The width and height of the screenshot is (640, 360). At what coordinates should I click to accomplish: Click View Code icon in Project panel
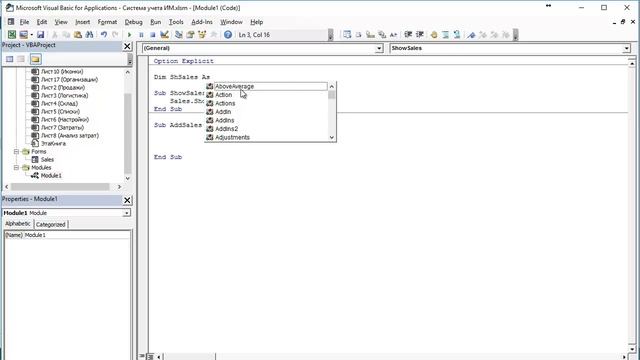[9, 59]
